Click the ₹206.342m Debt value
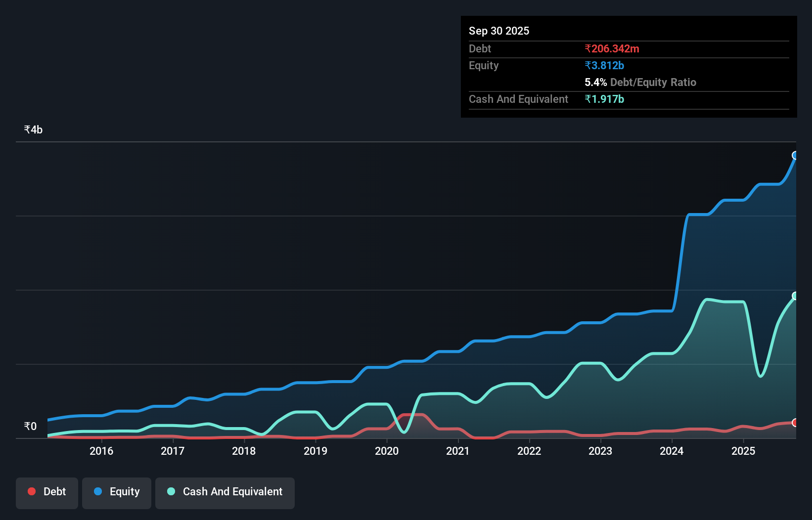Viewport: 812px width, 520px height. coord(611,48)
